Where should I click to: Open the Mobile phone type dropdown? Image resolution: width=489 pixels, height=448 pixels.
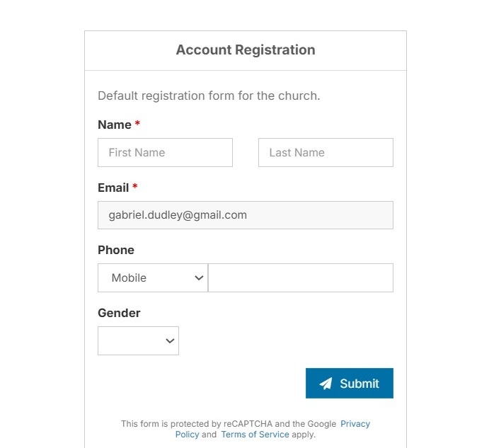click(x=152, y=278)
